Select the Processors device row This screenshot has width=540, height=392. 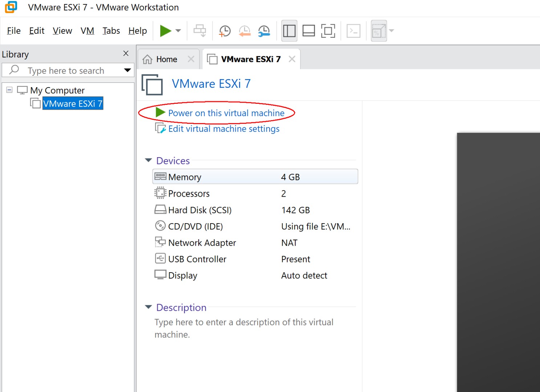(255, 193)
